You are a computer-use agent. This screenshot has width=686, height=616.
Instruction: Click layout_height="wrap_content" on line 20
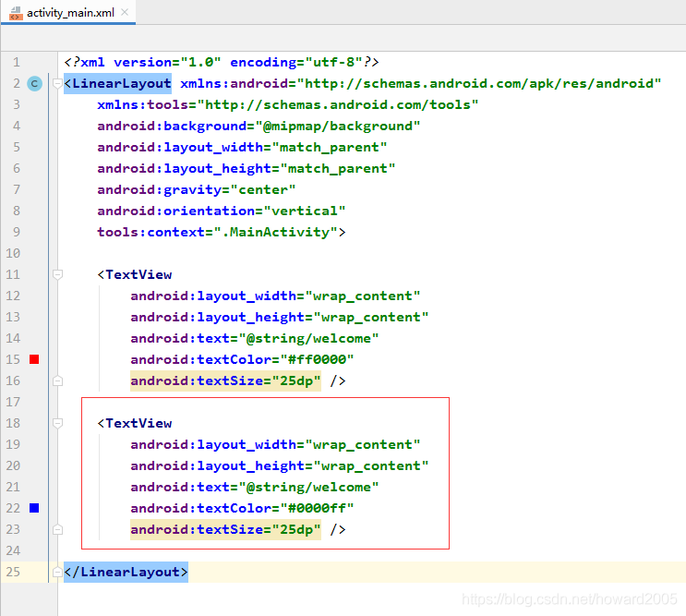click(313, 465)
